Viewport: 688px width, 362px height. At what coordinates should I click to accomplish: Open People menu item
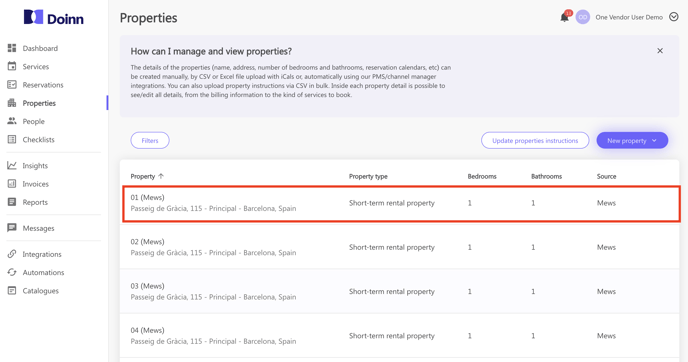tap(33, 122)
